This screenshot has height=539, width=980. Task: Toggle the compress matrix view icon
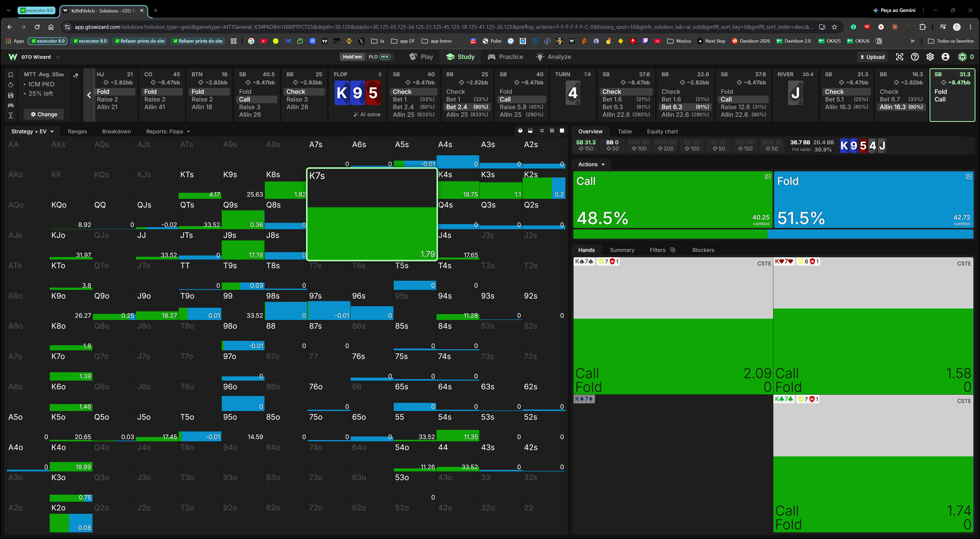pos(542,131)
